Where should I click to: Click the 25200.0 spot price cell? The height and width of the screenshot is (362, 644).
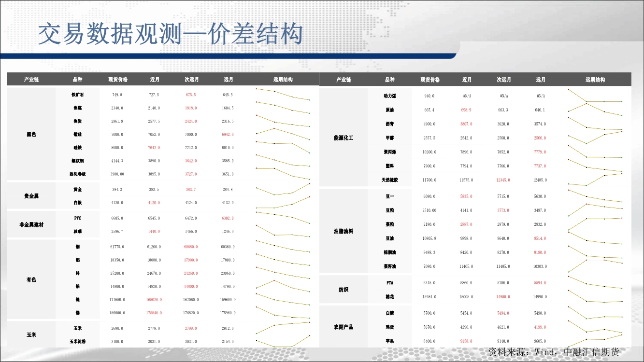pyautogui.click(x=117, y=273)
